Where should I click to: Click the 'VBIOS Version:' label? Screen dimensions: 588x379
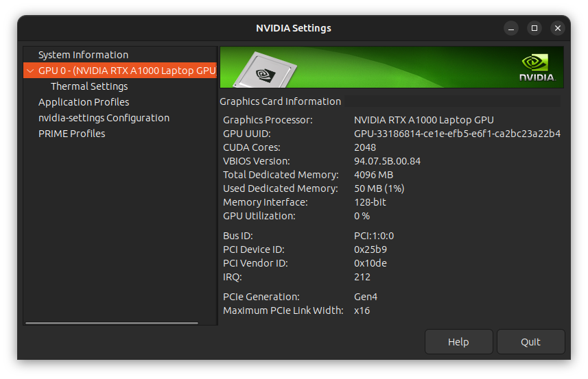(x=257, y=162)
